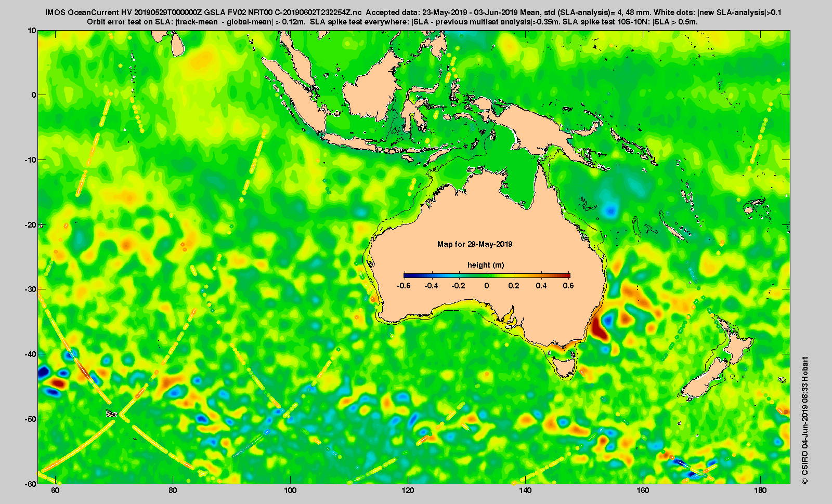Click the longitude 60 axis label
This screenshot has height=504, width=832.
[x=55, y=490]
